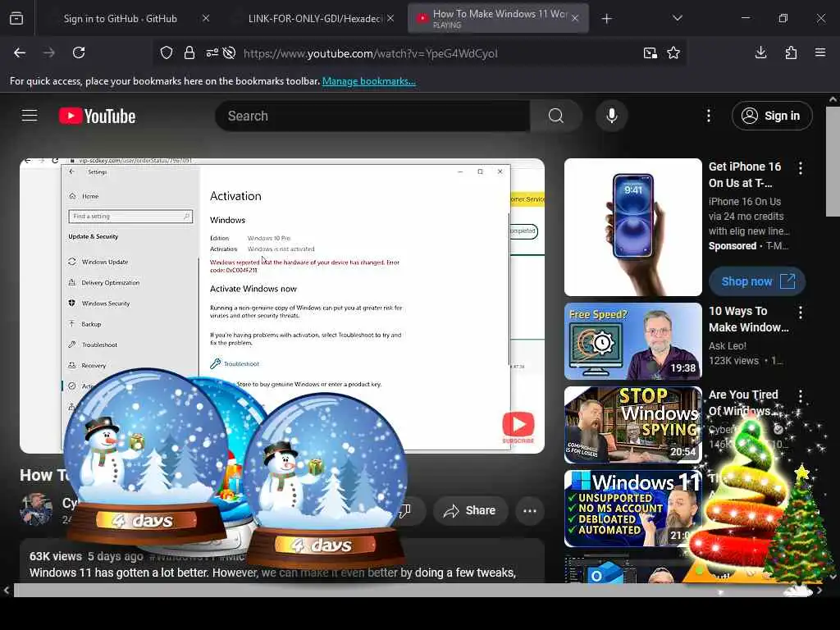The height and width of the screenshot is (630, 840).
Task: View site security padlock info
Action: click(x=189, y=53)
